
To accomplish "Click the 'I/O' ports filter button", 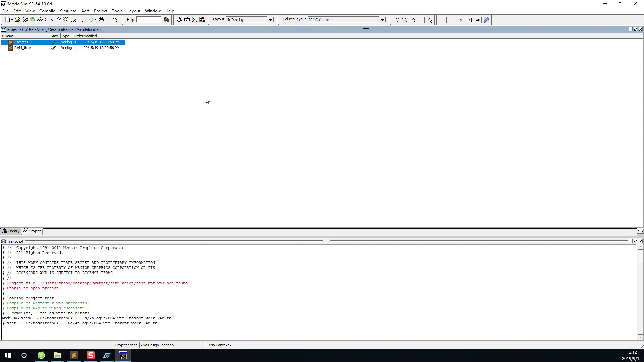I will 461,20.
